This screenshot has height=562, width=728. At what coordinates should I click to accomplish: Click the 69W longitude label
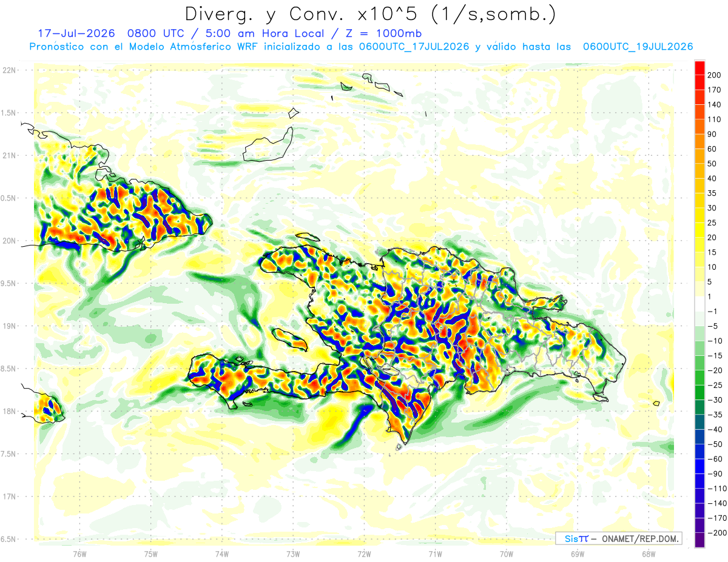(x=577, y=554)
